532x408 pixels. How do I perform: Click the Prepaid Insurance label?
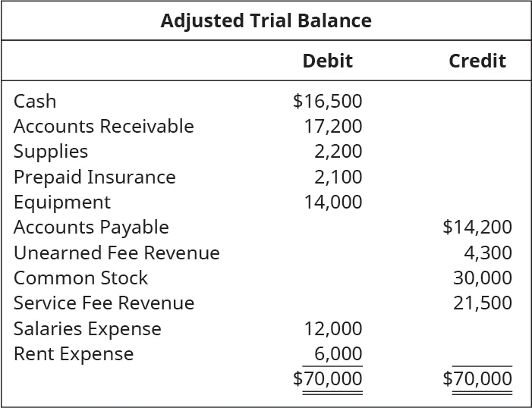(95, 177)
